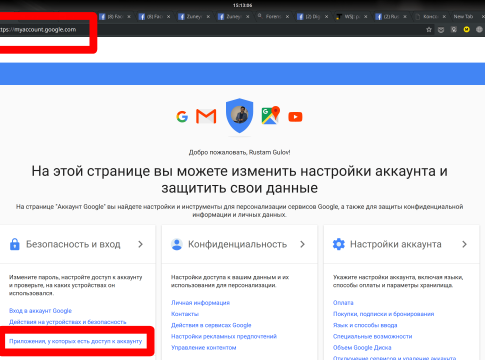Click the Google Maps pin icon
The width and height of the screenshot is (485, 360).
(x=270, y=115)
